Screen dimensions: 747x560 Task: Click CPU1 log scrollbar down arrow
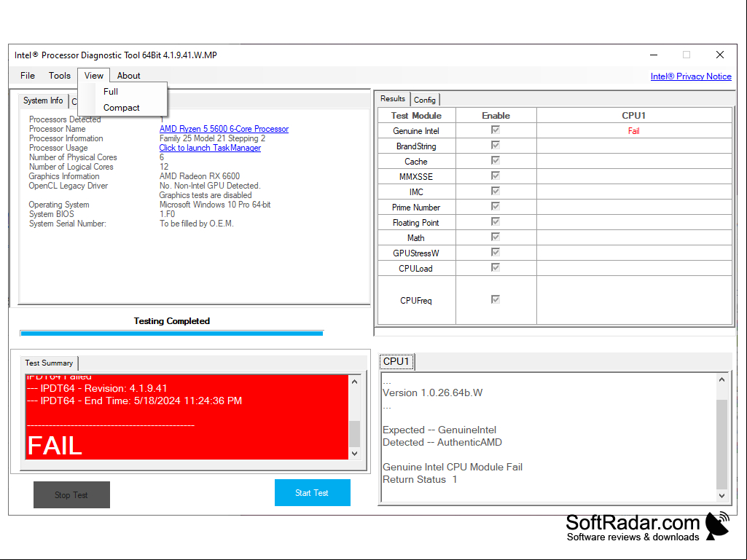[721, 496]
